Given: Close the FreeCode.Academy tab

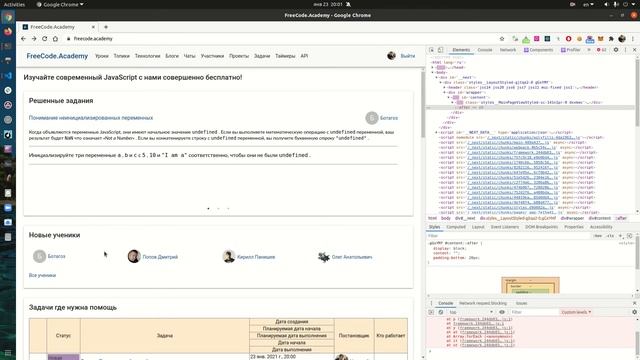Looking at the screenshot, I should (93, 27).
